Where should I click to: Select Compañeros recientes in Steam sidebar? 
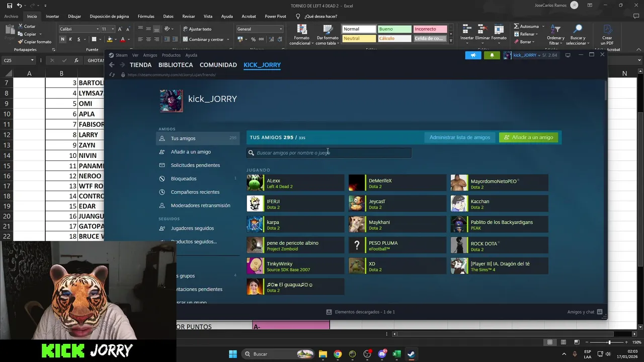click(195, 192)
